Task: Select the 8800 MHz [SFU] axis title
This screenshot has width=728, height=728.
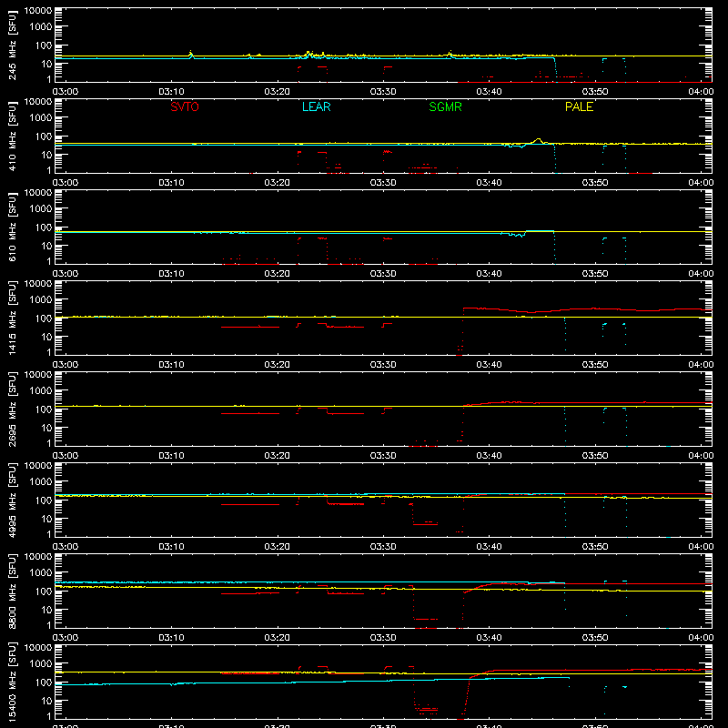Action: pyautogui.click(x=13, y=591)
